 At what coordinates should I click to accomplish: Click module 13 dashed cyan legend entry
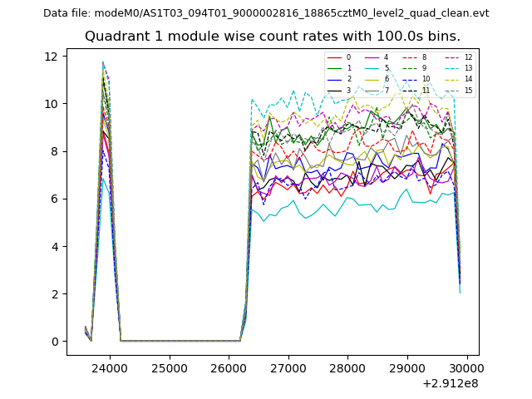[x=450, y=68]
